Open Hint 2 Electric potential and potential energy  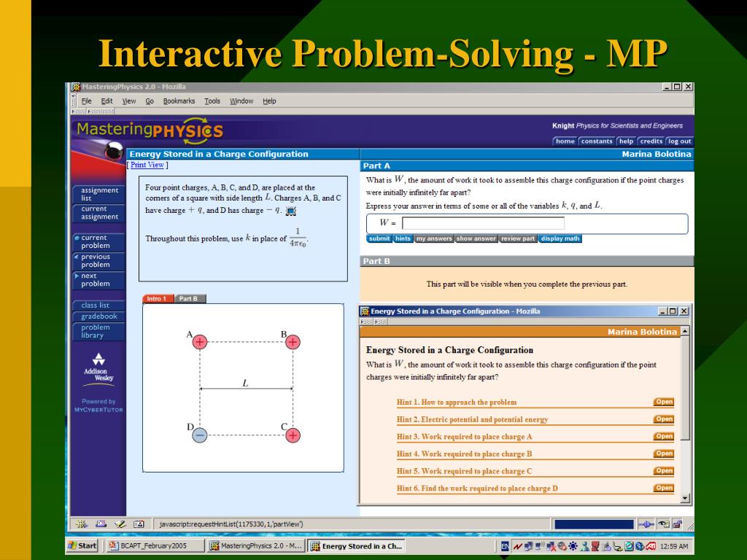point(664,419)
